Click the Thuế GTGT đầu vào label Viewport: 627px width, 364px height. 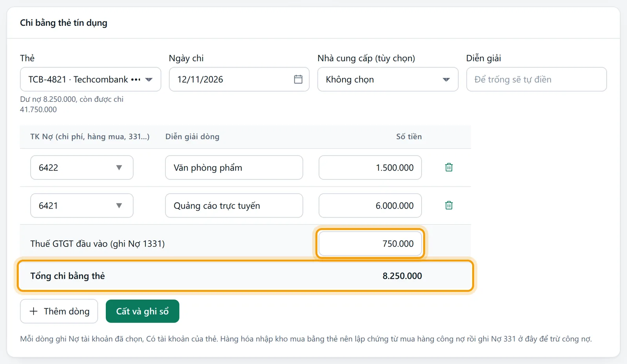[x=98, y=243]
